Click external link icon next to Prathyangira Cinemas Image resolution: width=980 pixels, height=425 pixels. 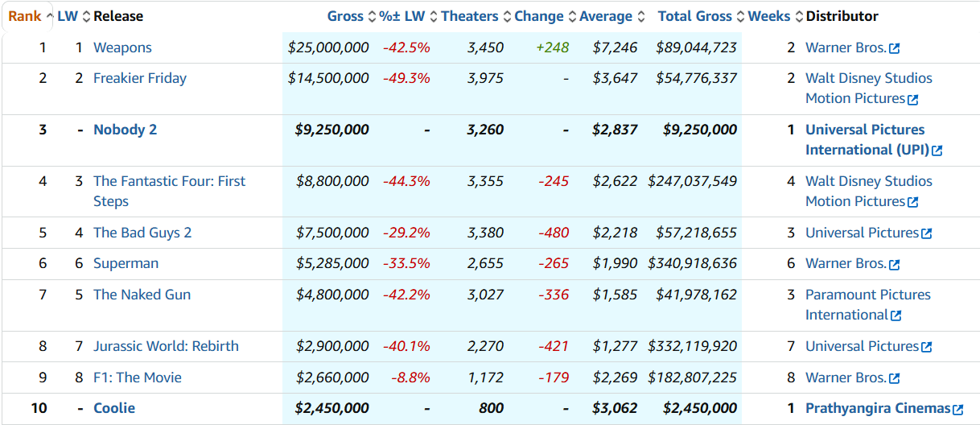(x=957, y=410)
